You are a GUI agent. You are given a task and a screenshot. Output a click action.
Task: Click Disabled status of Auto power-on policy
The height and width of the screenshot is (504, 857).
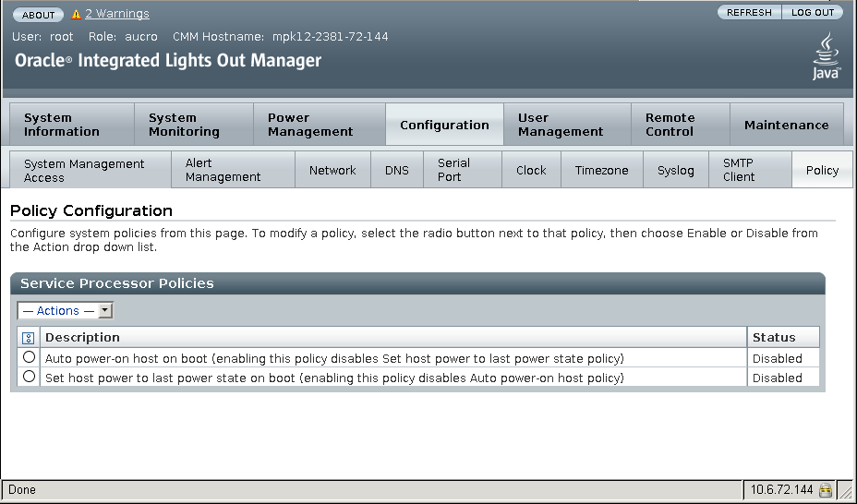tap(778, 359)
